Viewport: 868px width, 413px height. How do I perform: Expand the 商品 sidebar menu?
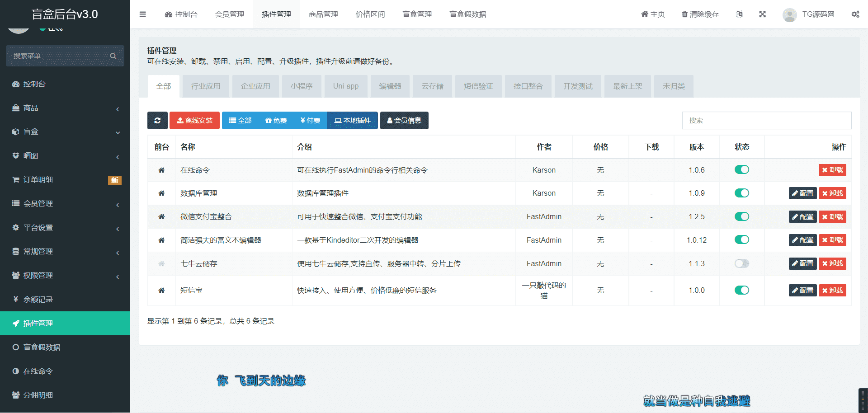[x=65, y=108]
